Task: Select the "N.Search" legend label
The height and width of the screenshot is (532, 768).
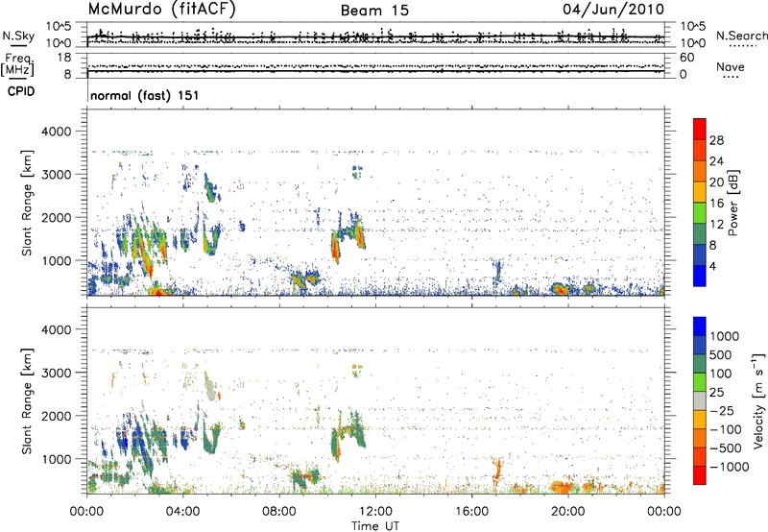Action: (741, 36)
